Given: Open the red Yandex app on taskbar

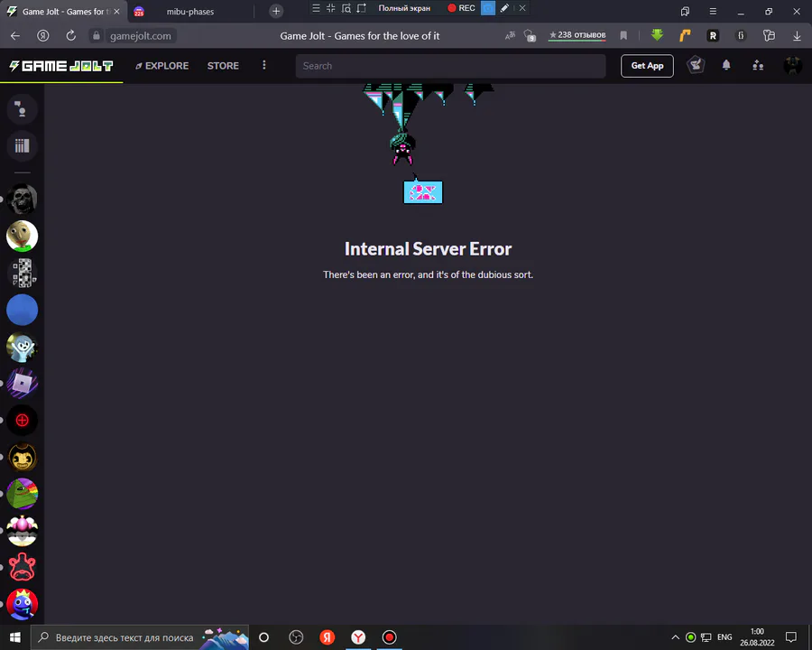Looking at the screenshot, I should coord(327,637).
